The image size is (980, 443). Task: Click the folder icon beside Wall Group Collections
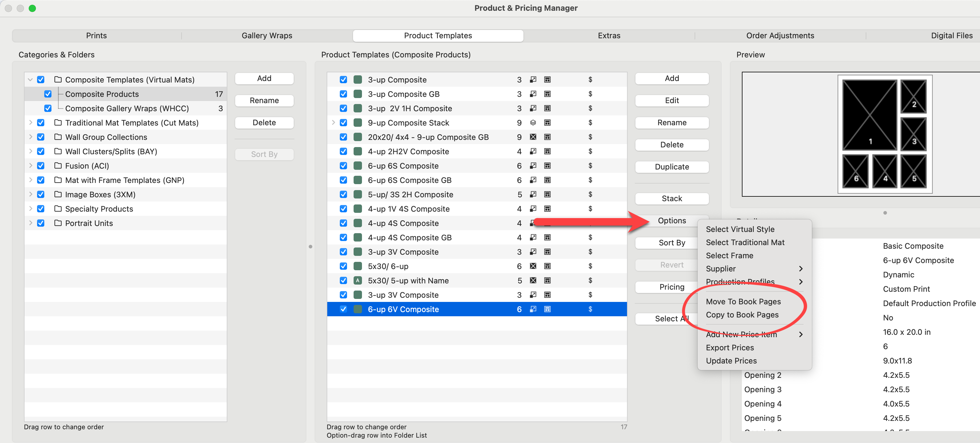coord(58,137)
